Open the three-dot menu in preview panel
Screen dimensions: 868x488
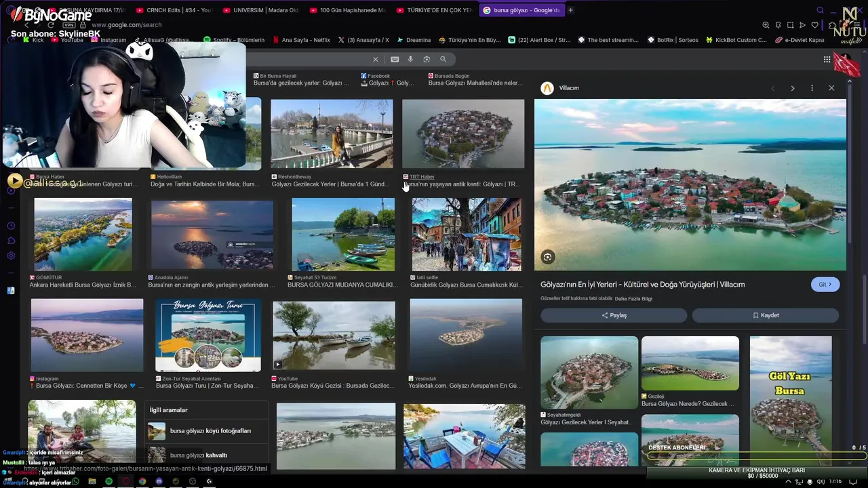812,88
